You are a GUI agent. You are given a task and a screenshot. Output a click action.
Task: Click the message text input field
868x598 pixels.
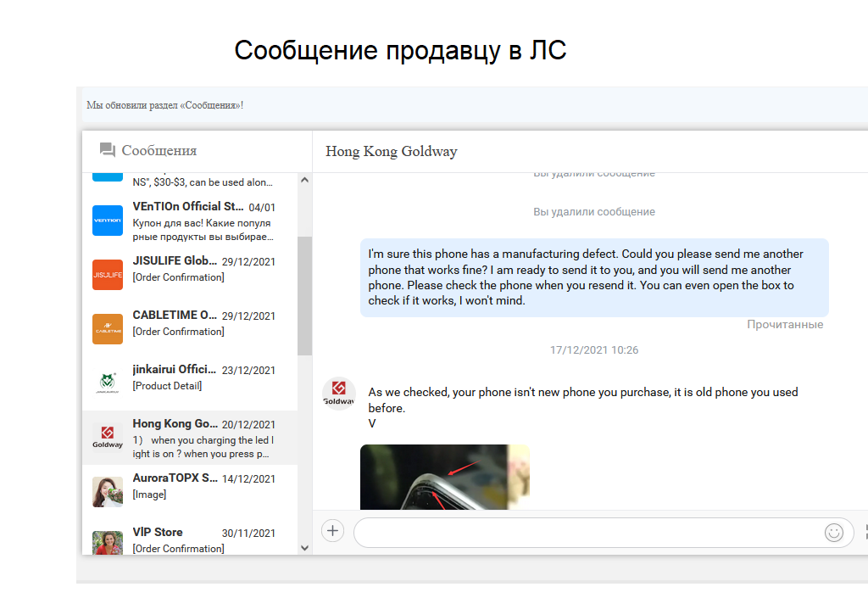[x=604, y=533]
